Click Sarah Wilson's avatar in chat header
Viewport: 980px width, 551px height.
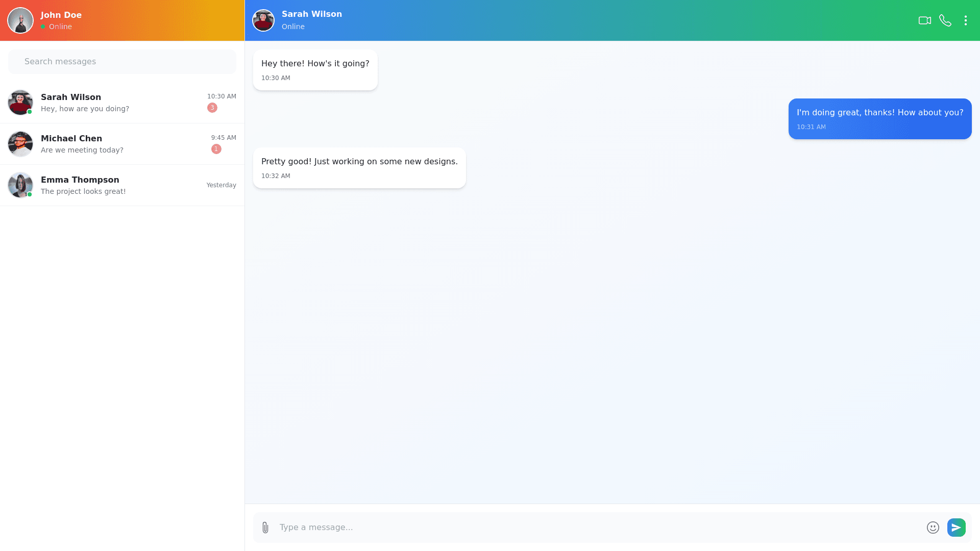(x=263, y=20)
